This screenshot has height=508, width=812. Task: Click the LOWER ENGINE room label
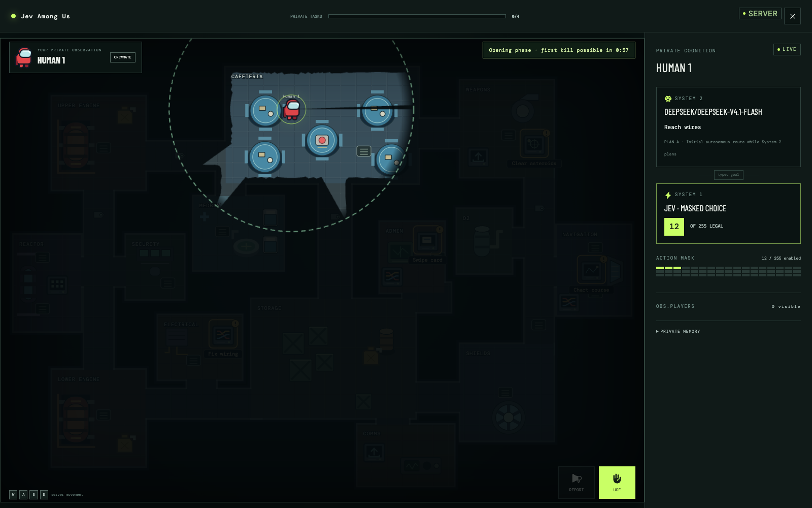click(79, 379)
